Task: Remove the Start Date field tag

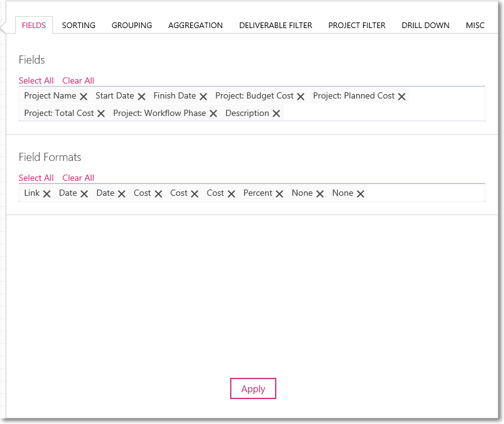Action: coord(142,97)
